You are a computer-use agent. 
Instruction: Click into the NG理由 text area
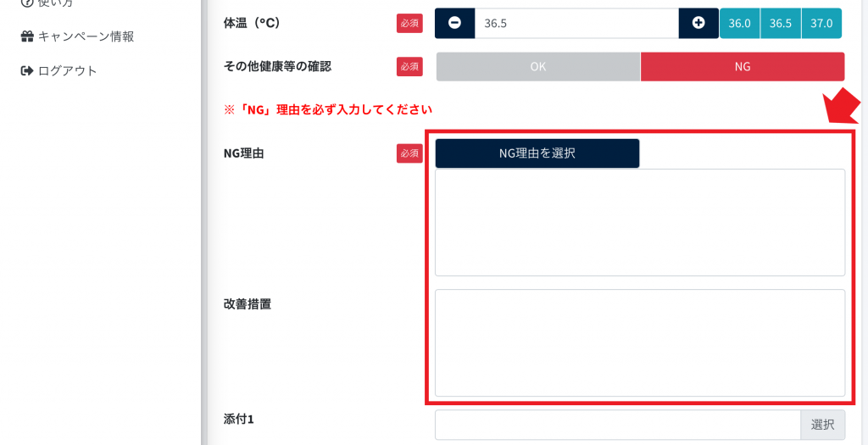(x=640, y=222)
